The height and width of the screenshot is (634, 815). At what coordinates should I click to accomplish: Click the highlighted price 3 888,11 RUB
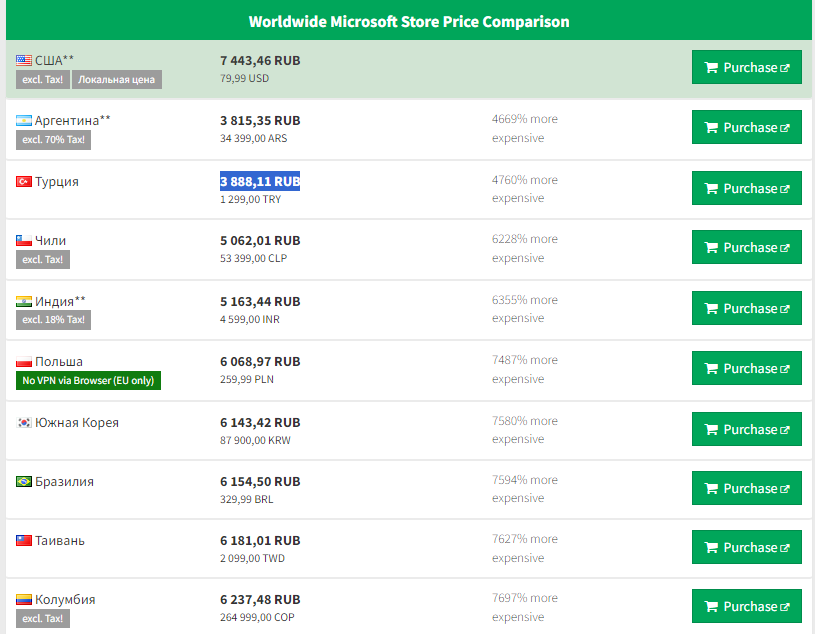260,181
